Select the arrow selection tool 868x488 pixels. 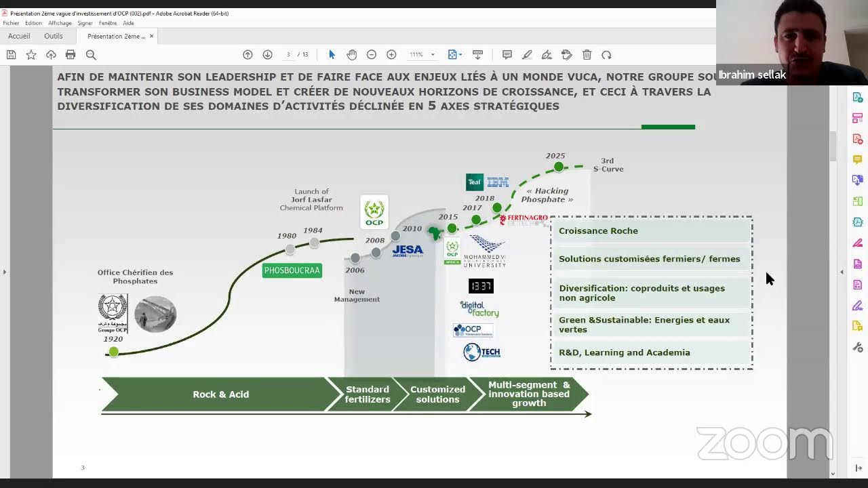click(x=332, y=55)
